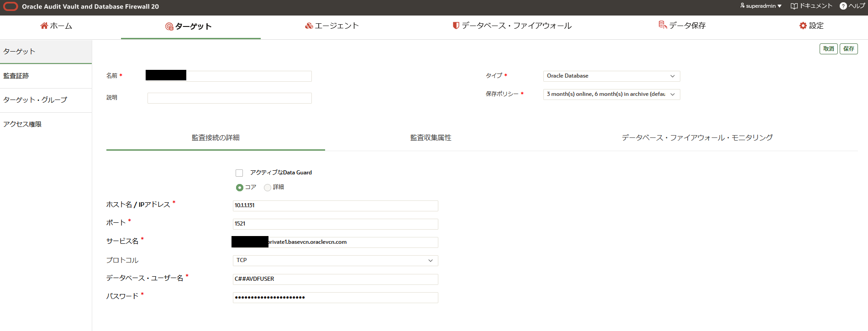Click the 説明 input field
The height and width of the screenshot is (331, 868).
[229, 98]
